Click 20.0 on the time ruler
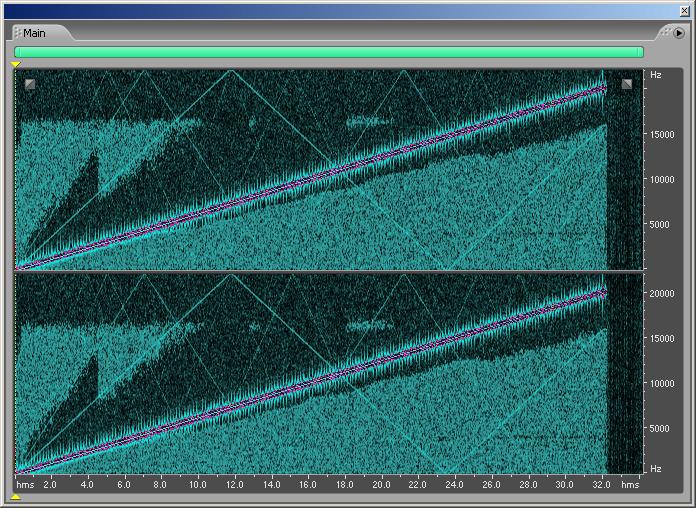 pos(381,484)
